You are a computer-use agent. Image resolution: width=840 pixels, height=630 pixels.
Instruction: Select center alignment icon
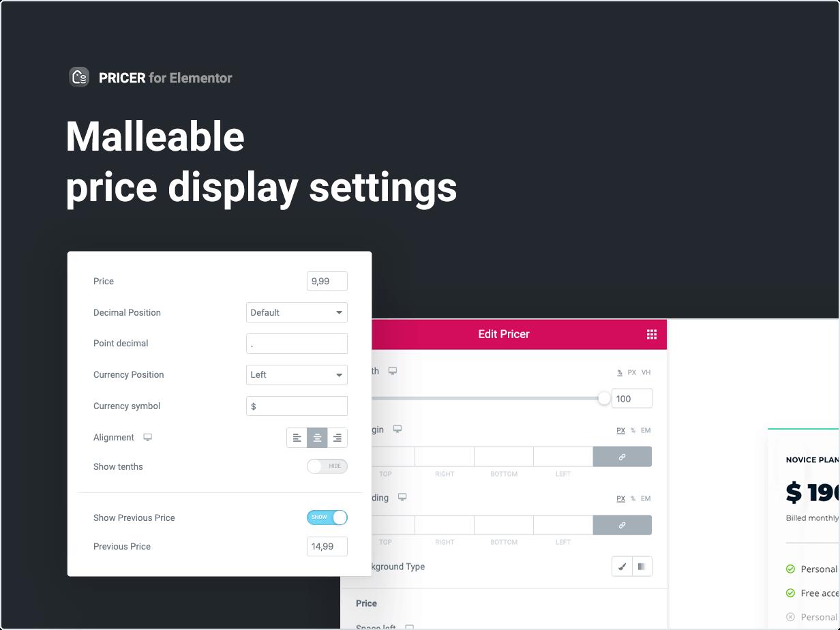point(317,438)
